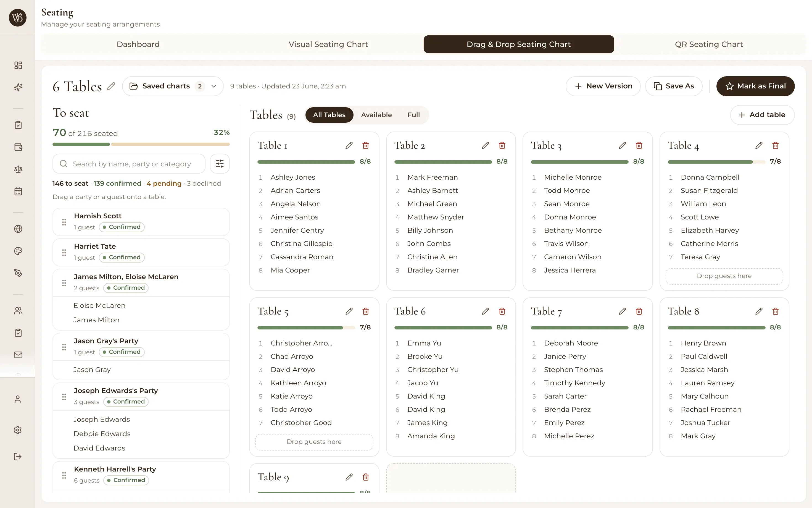Mark the chart as Final
812x508 pixels.
(755, 86)
